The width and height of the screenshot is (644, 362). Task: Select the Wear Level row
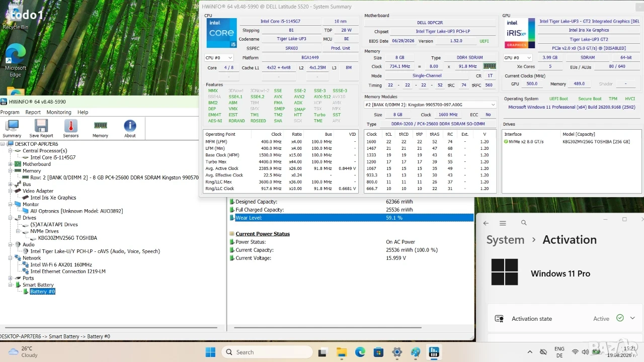pos(351,218)
